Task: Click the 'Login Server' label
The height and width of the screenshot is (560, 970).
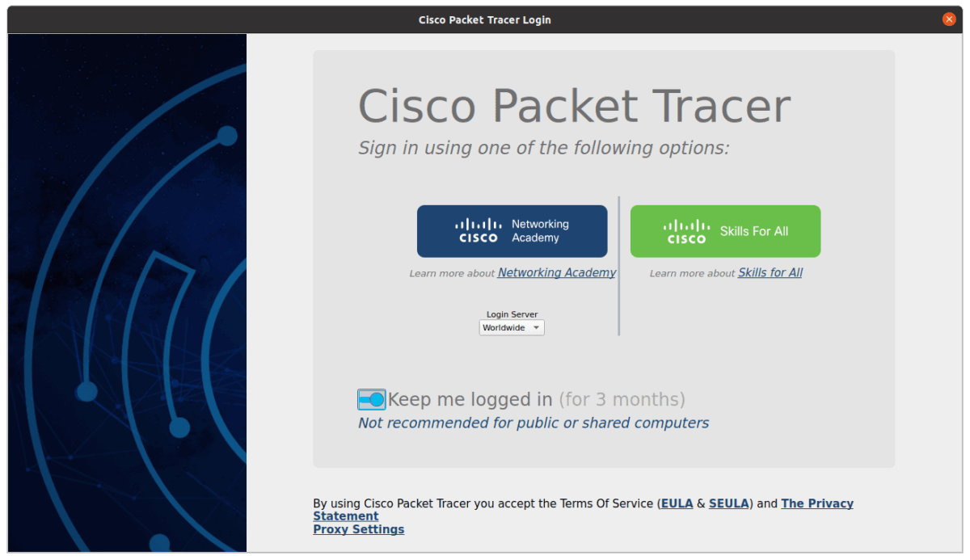Action: coord(512,314)
